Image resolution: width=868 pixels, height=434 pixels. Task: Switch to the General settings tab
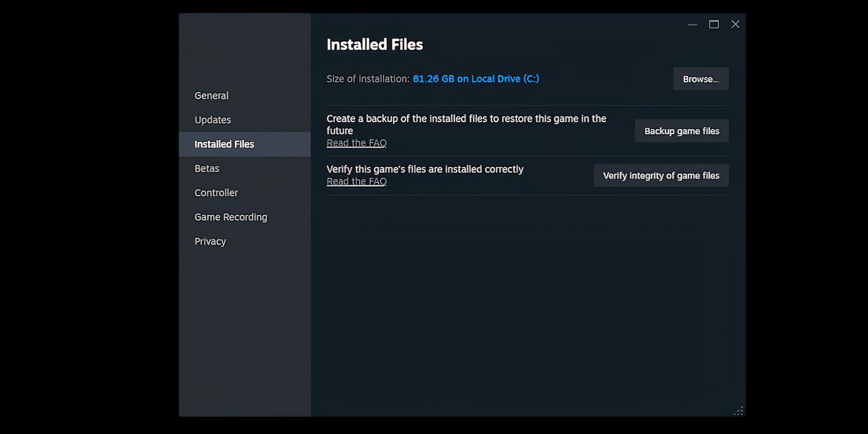[211, 95]
